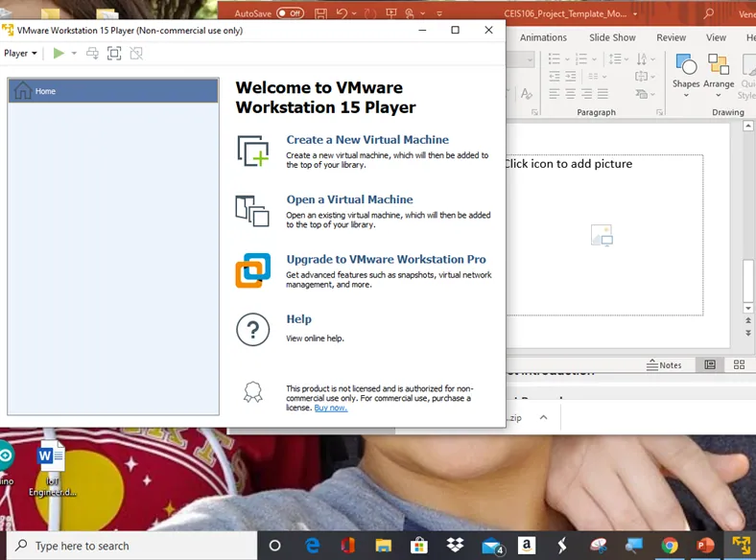Click the Buy now license link

point(331,408)
